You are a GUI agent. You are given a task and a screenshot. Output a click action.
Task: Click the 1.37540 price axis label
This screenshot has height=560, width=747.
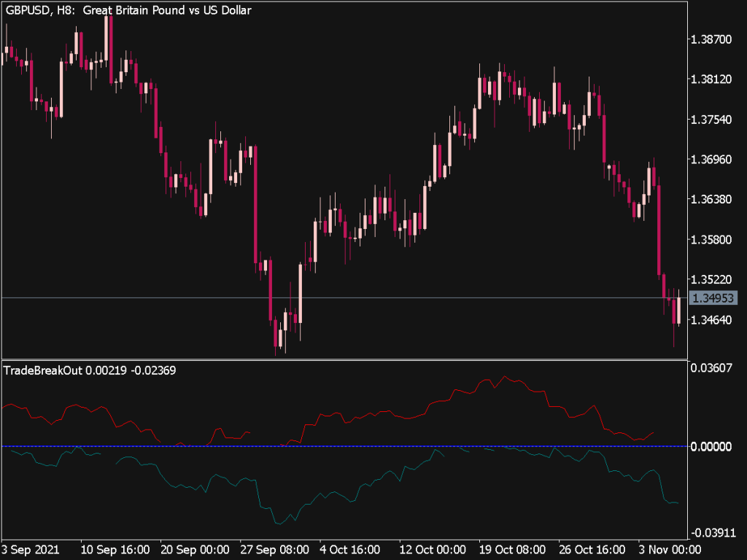click(x=711, y=120)
